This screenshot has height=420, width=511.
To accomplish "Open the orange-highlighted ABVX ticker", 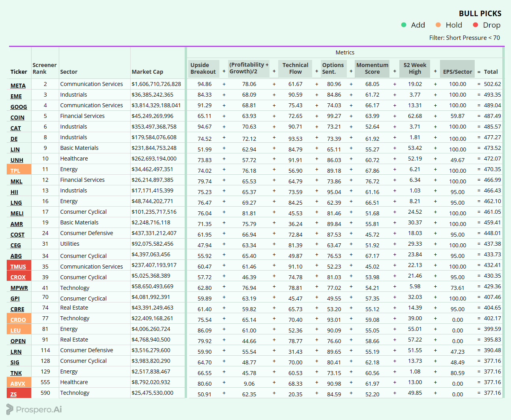I will pyautogui.click(x=18, y=384).
